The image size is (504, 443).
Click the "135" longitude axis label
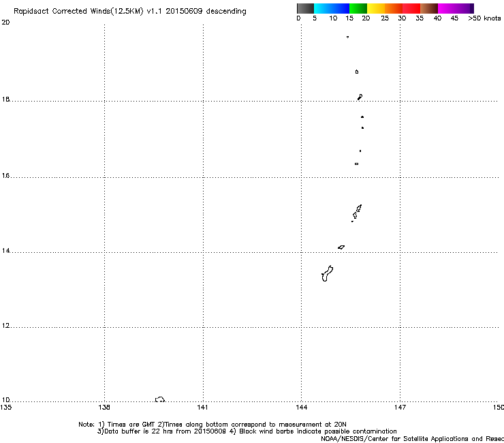coord(5,408)
